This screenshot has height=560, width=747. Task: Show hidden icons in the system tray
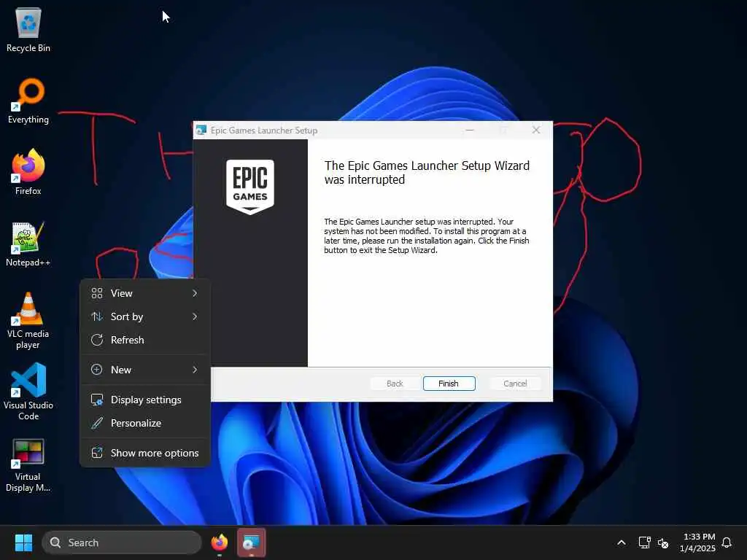tap(622, 542)
